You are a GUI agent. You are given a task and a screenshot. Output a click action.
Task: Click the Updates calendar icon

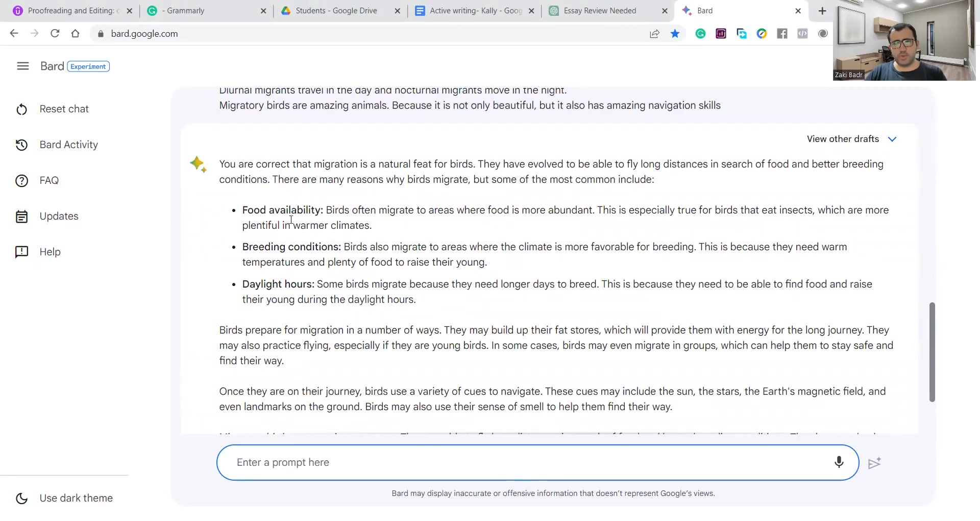(x=21, y=217)
